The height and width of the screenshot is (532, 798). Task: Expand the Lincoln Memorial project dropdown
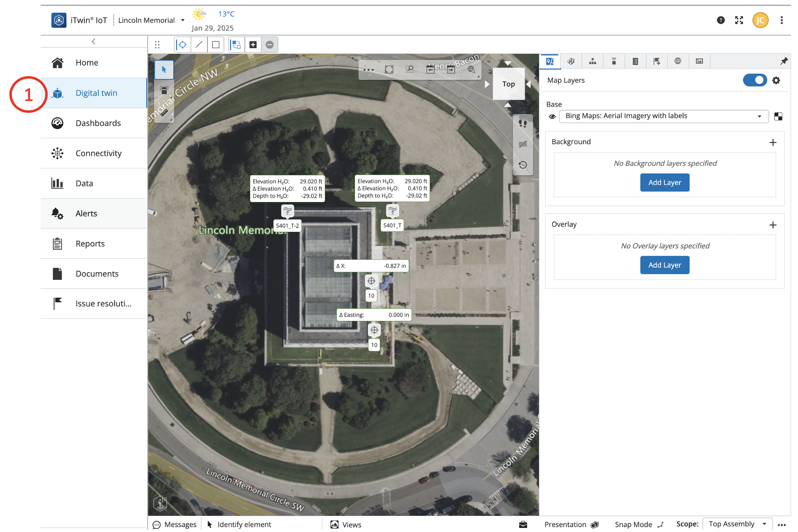click(183, 20)
